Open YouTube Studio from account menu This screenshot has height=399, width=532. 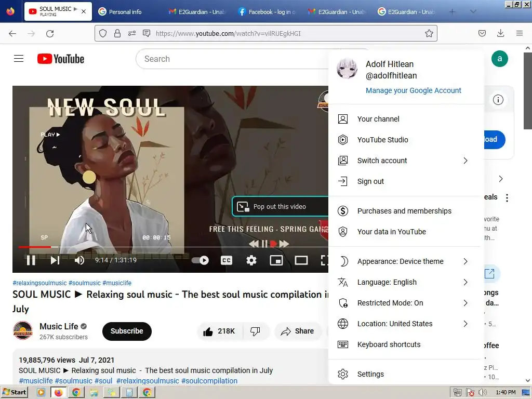(406, 140)
